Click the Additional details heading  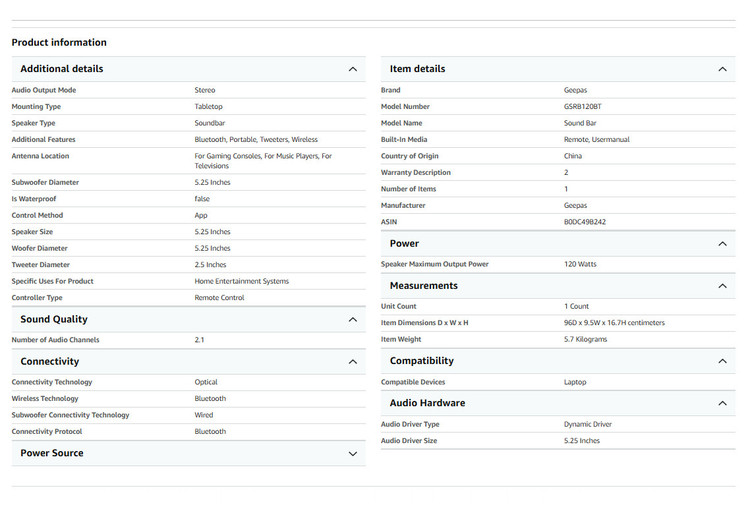(62, 69)
